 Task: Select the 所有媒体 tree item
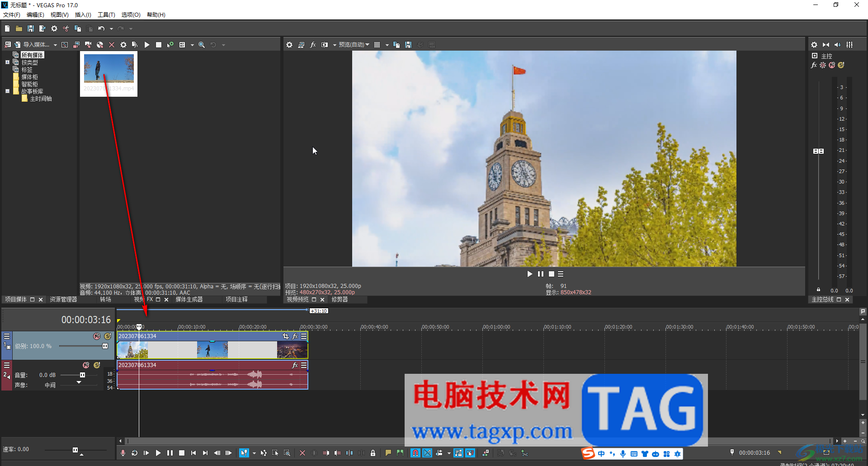(x=32, y=55)
